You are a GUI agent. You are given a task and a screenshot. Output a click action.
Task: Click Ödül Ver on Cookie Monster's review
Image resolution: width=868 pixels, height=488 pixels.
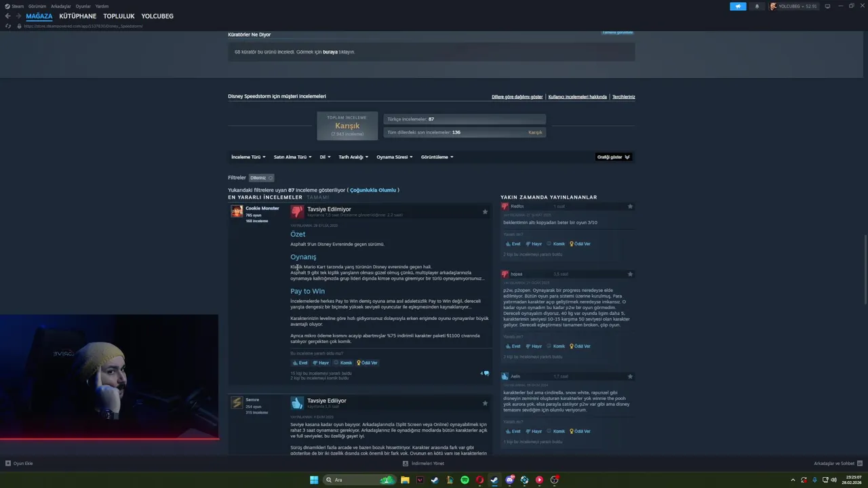tap(367, 363)
